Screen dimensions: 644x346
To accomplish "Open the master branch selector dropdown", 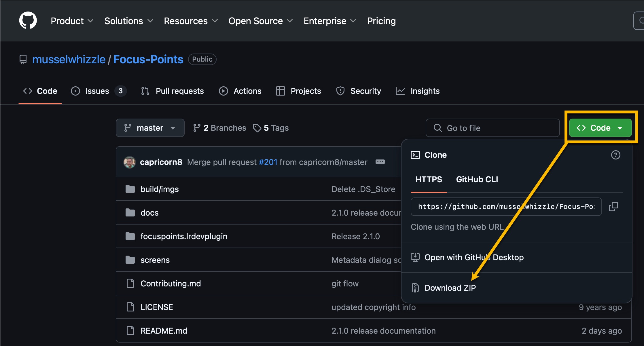I will point(150,128).
